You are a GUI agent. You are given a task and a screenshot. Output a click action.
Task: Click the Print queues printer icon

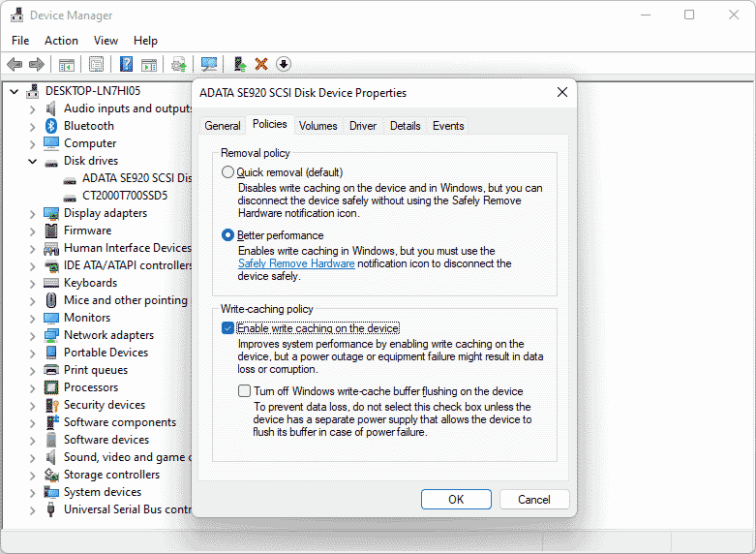tap(51, 370)
